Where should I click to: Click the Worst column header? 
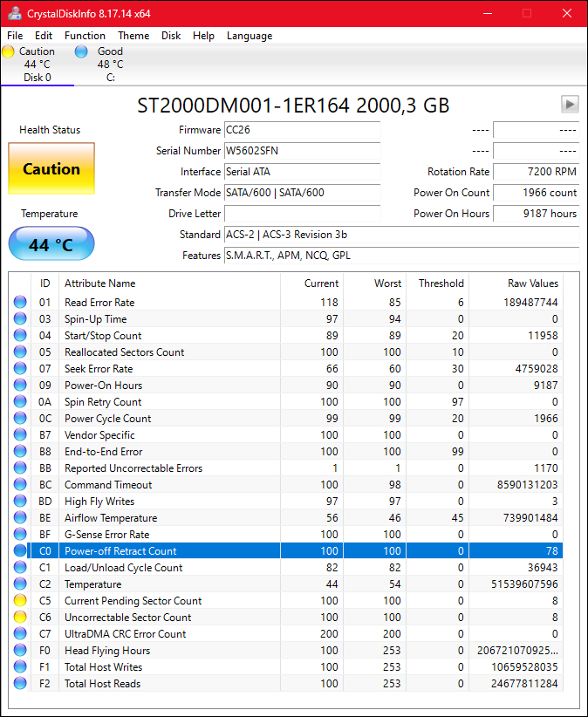375,283
